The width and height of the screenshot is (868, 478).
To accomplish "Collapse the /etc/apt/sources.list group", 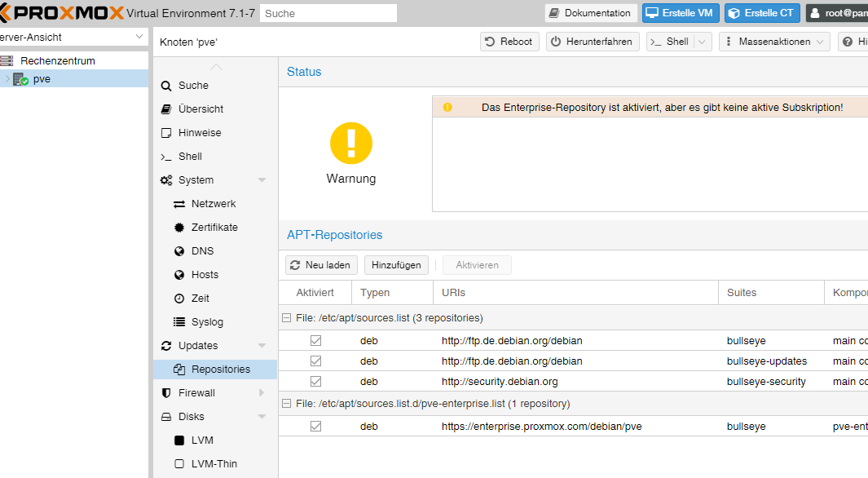I will [x=286, y=318].
